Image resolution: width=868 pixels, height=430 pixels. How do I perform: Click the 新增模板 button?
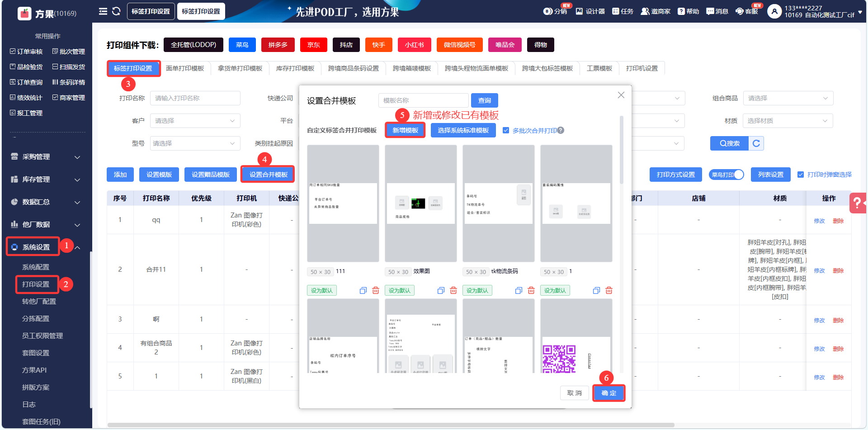405,130
